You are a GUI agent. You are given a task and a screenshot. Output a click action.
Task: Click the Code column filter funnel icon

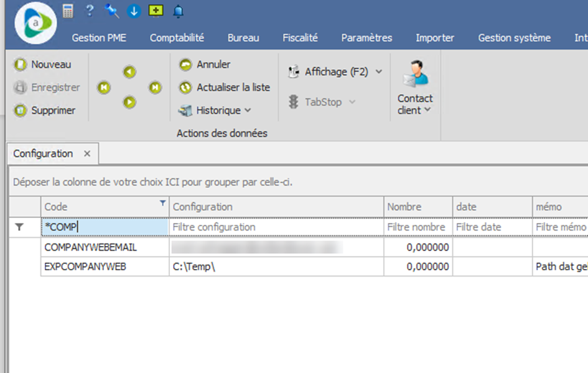coord(162,203)
